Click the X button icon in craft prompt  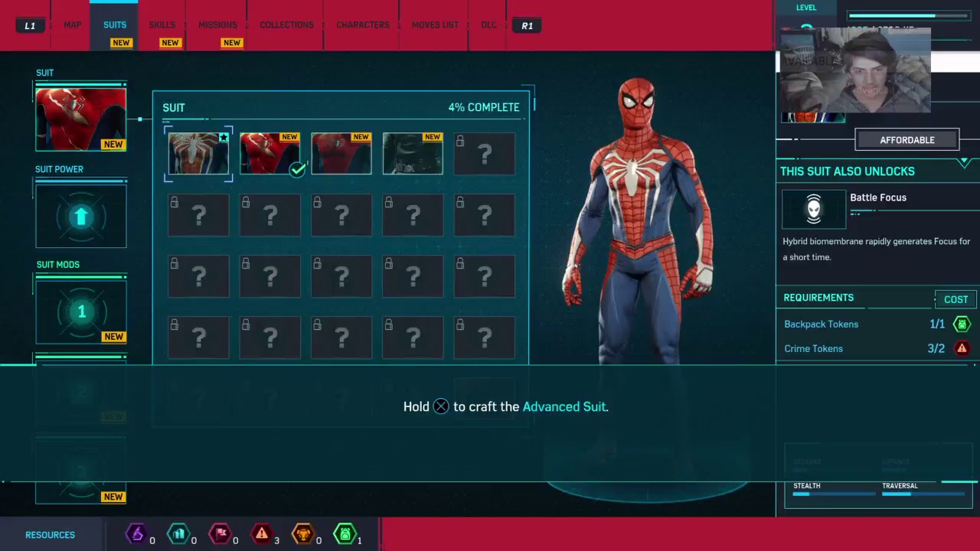(441, 406)
